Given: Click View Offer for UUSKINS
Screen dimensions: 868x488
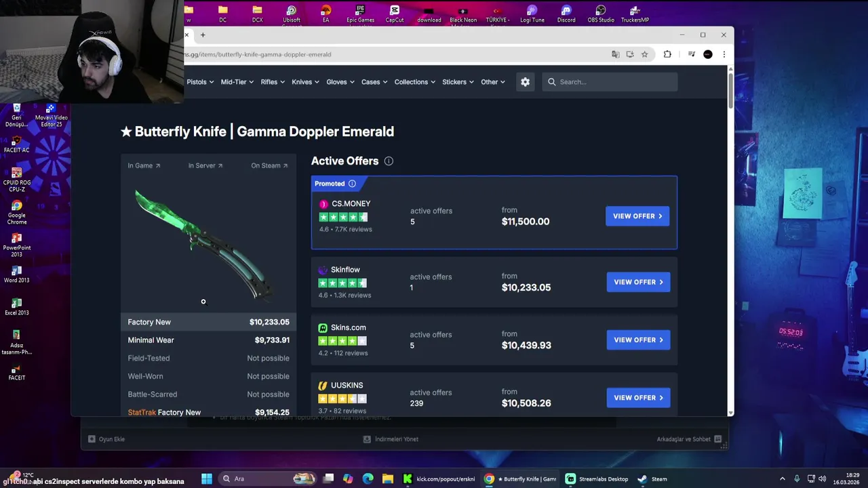Looking at the screenshot, I should [638, 398].
